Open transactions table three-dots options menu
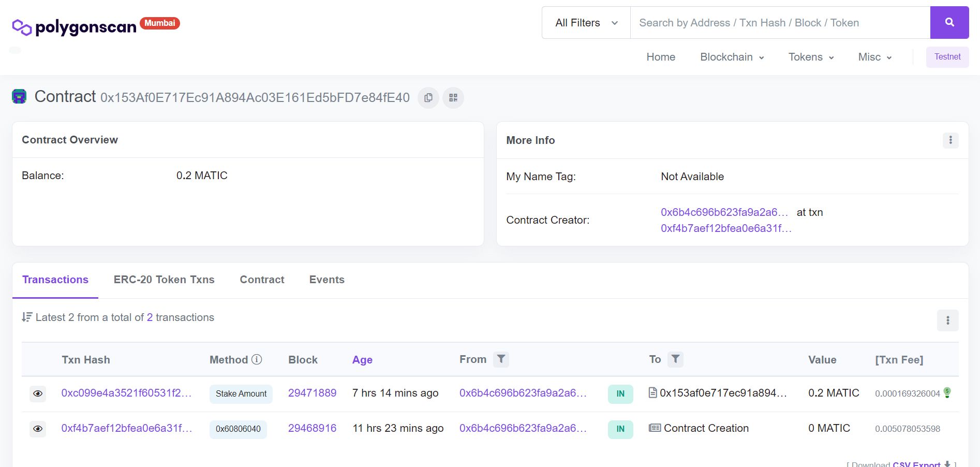Screen dimensions: 980x467 [948, 320]
